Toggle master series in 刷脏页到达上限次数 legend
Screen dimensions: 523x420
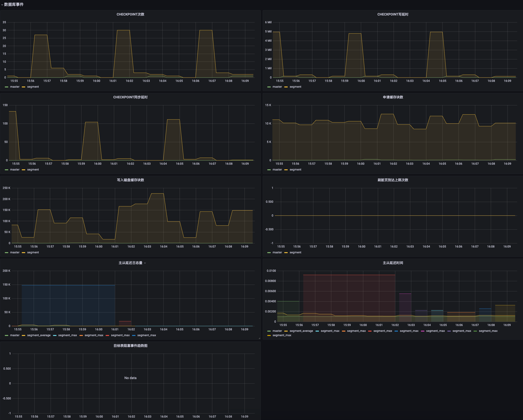[x=277, y=252]
